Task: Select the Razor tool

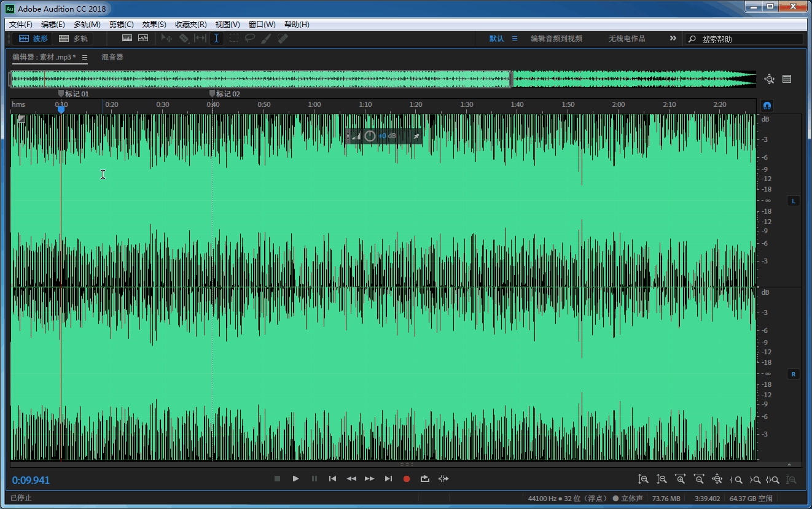Action: click(184, 38)
